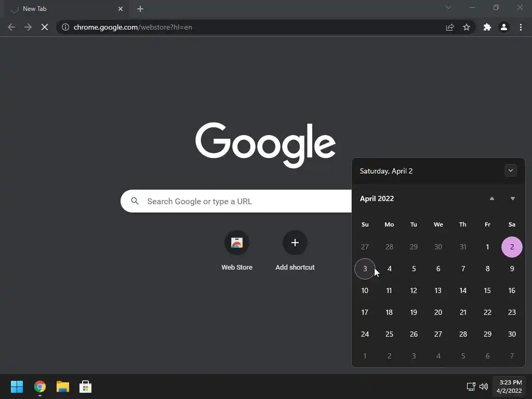Select April 26 in the calendar

point(414,334)
